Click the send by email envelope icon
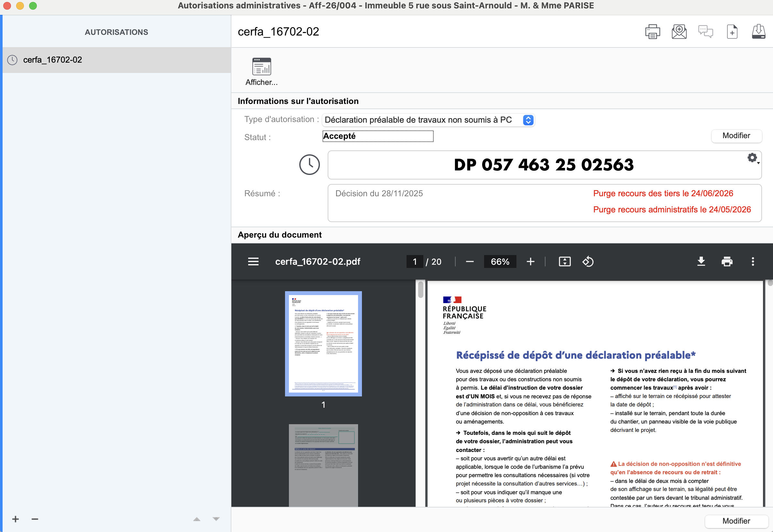The width and height of the screenshot is (773, 532). 679,32
